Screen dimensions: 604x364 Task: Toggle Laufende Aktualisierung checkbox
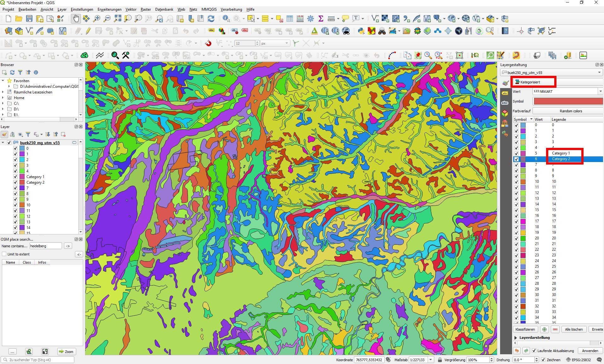pos(534,350)
